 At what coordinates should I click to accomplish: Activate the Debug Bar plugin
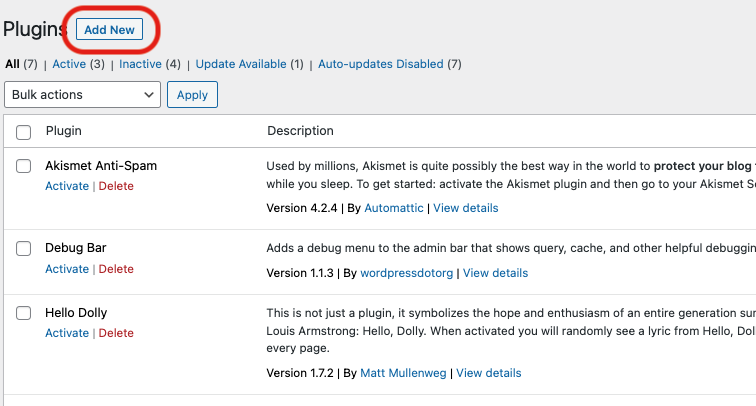[x=67, y=269]
